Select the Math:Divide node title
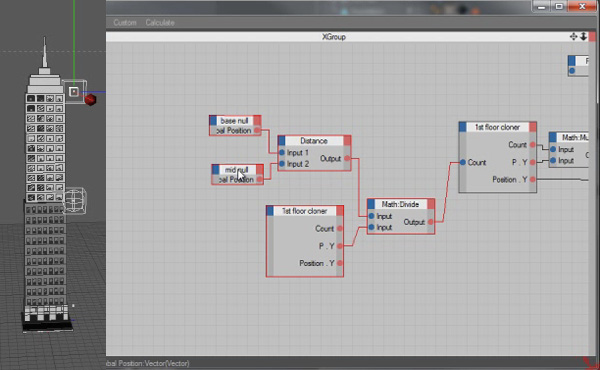The width and height of the screenshot is (600, 370). click(x=400, y=204)
